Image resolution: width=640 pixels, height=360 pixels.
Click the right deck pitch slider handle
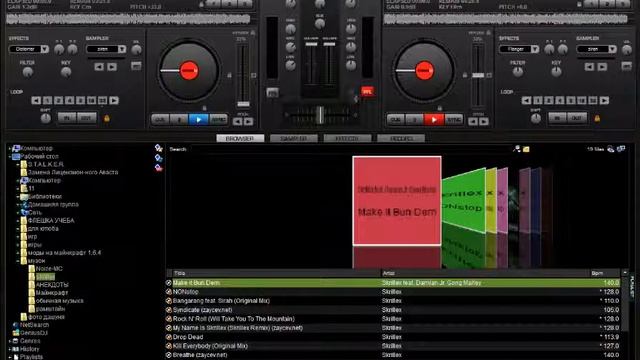tap(478, 75)
